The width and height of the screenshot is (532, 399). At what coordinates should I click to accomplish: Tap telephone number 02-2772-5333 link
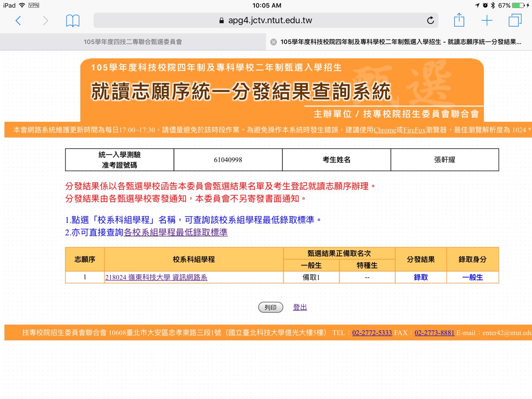pos(372,333)
